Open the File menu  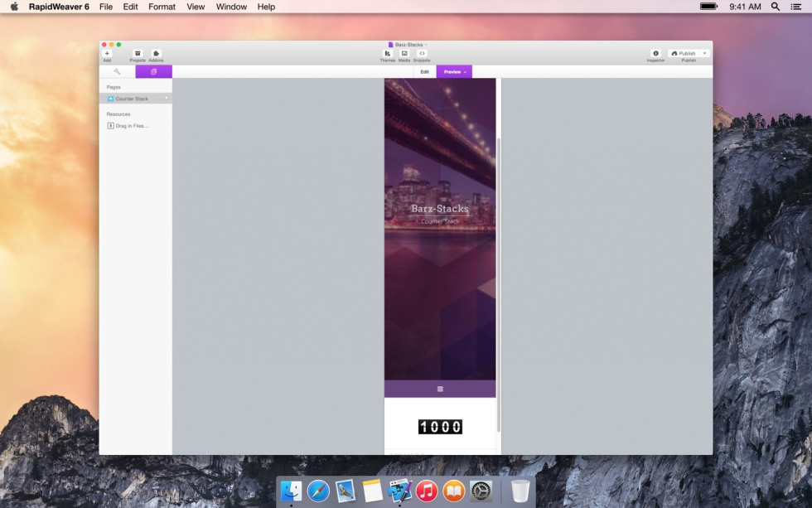106,7
